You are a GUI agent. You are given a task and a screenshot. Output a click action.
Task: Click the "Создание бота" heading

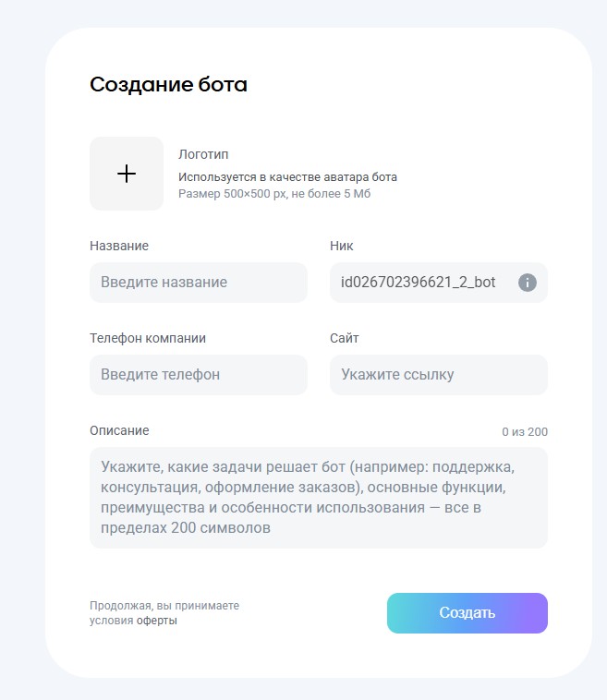168,85
